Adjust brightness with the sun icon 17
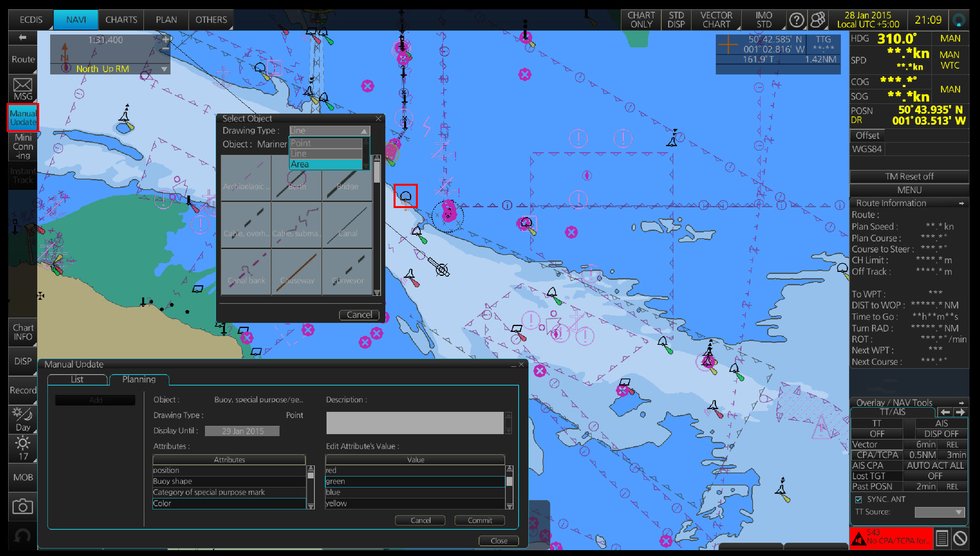Image resolution: width=980 pixels, height=556 pixels. coord(23,449)
